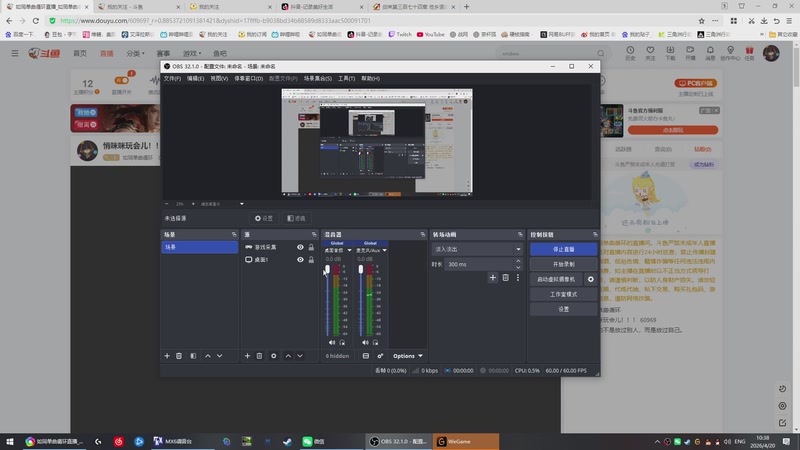Toggle monitoring headphones on Mic/Aux channel

click(376, 342)
